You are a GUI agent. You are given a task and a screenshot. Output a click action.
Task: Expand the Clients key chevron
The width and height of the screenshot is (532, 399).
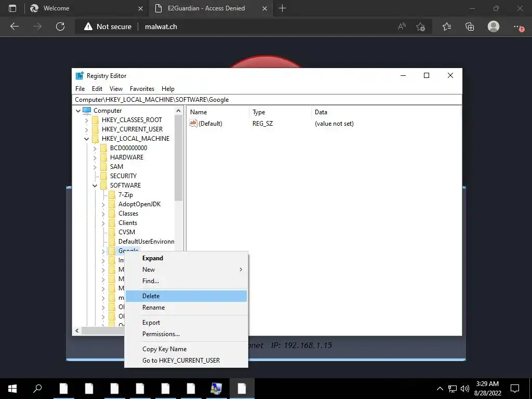[103, 223]
